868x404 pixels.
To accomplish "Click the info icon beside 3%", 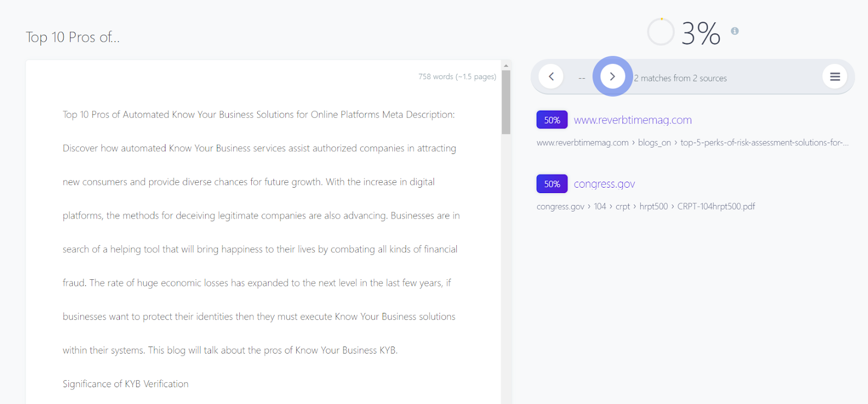I will pos(735,31).
